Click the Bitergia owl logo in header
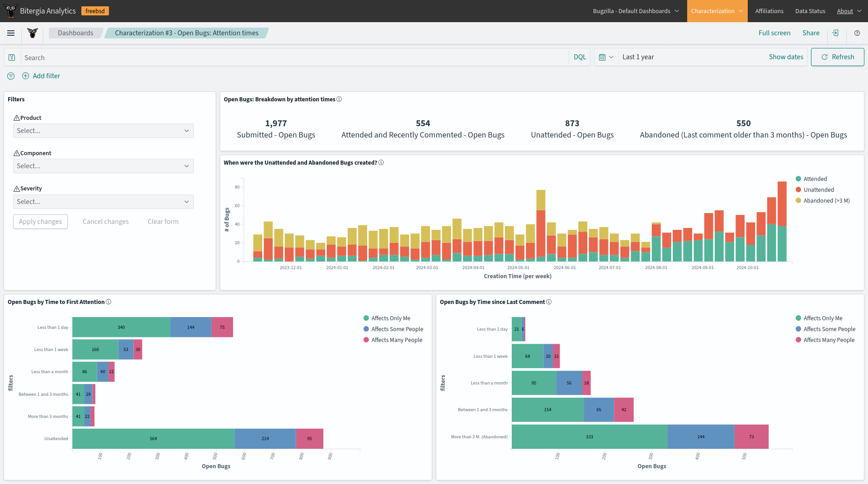This screenshot has height=484, width=868. coord(10,11)
